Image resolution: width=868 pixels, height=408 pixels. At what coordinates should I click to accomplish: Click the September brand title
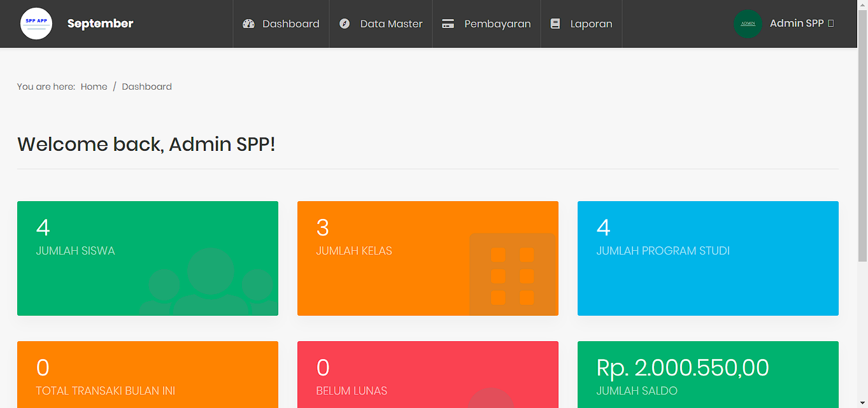[x=100, y=24]
